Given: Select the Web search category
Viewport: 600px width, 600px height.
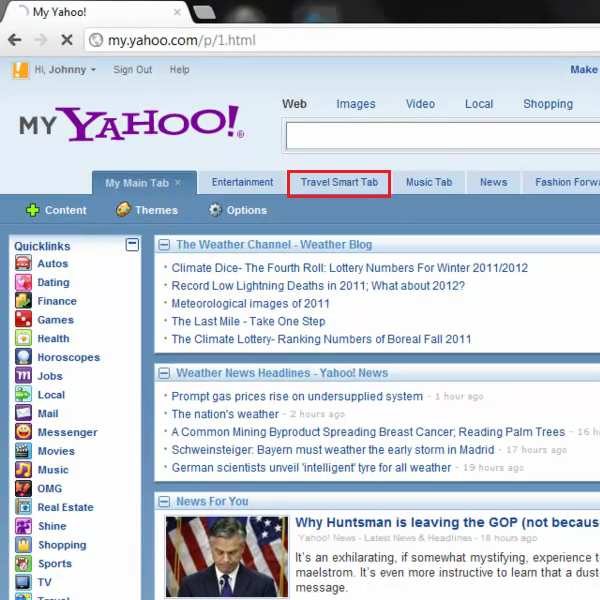Looking at the screenshot, I should [x=294, y=104].
